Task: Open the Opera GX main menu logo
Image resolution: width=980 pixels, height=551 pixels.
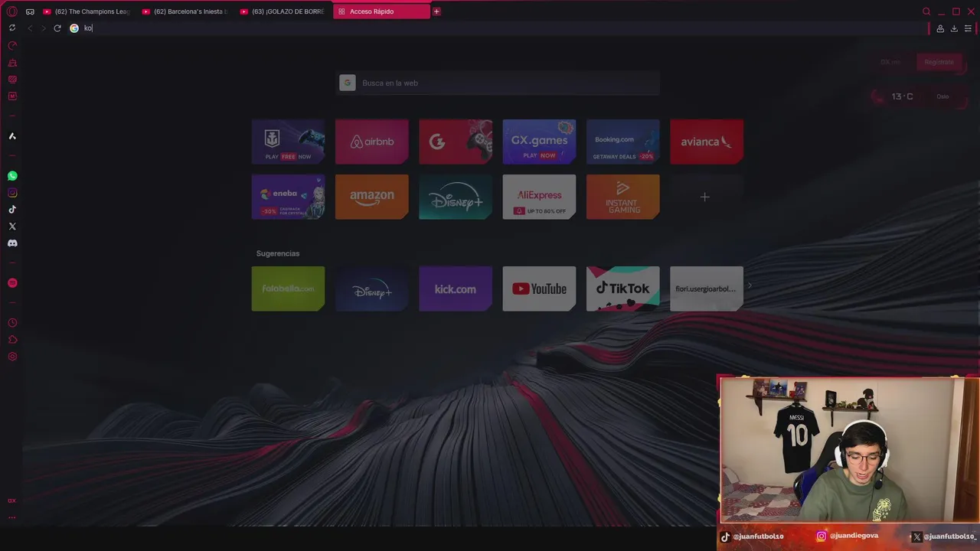Action: (11, 11)
